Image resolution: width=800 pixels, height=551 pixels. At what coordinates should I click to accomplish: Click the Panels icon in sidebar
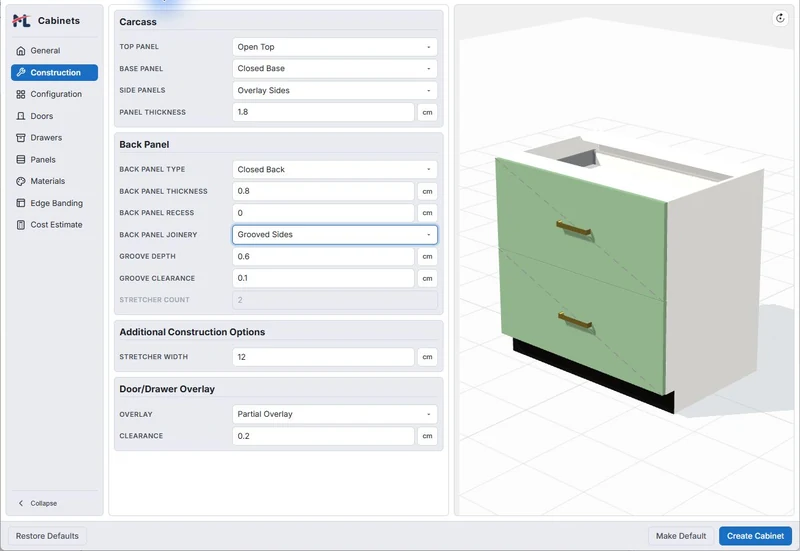click(20, 160)
